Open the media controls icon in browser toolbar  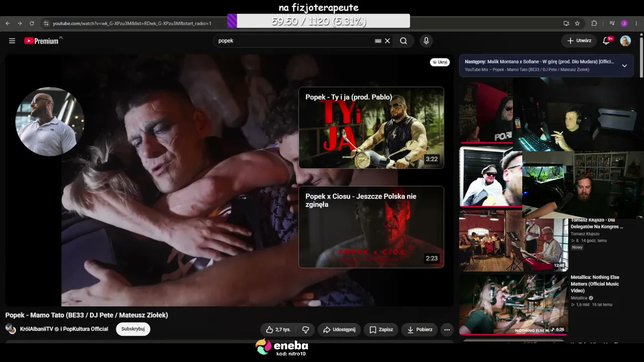point(612,23)
